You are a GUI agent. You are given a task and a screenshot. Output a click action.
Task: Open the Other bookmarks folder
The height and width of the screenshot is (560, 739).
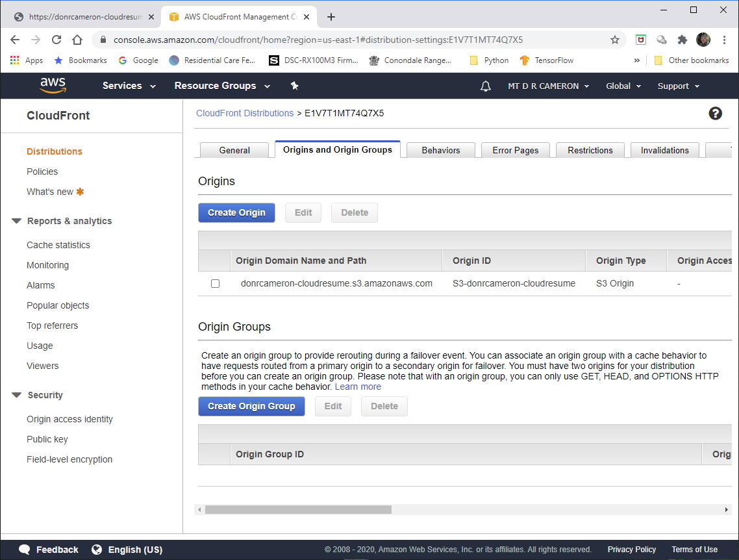click(692, 60)
